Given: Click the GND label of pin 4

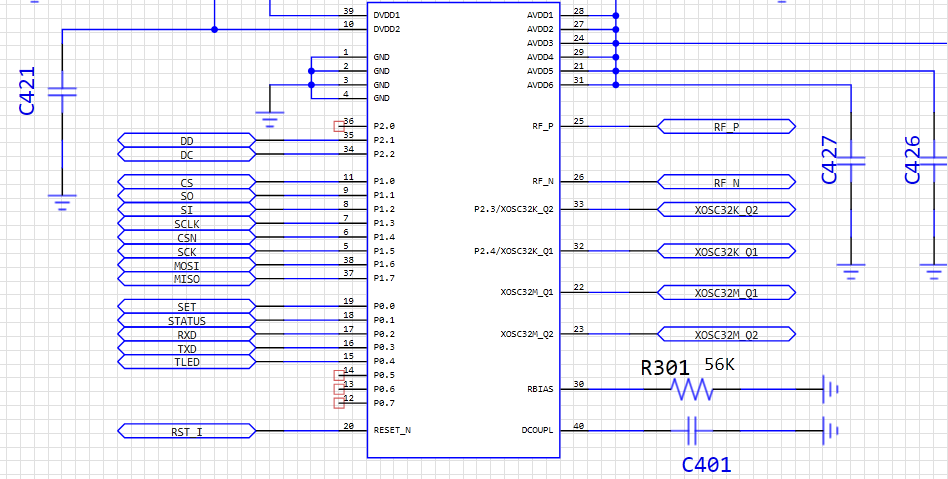Looking at the screenshot, I should coord(381,98).
